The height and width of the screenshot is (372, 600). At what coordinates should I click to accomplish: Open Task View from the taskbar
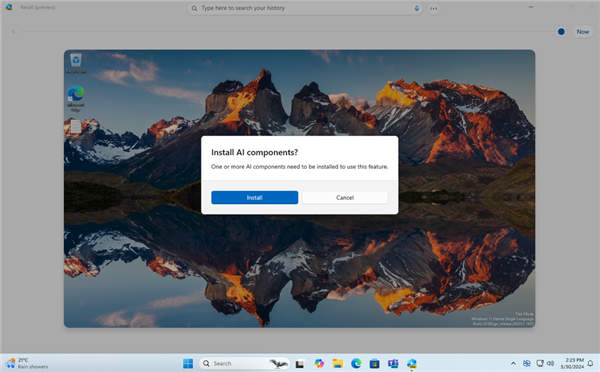[x=300, y=364]
